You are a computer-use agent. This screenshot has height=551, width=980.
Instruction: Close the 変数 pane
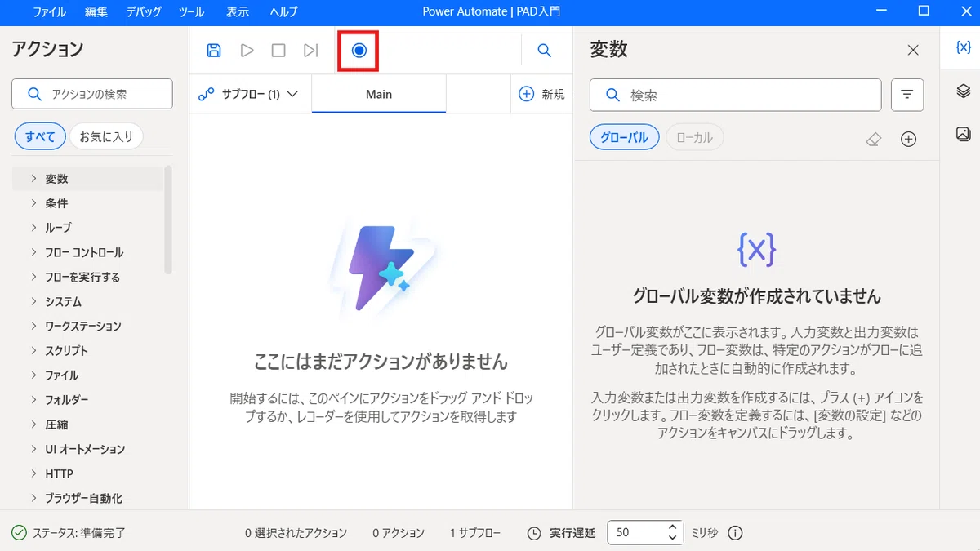(x=914, y=51)
